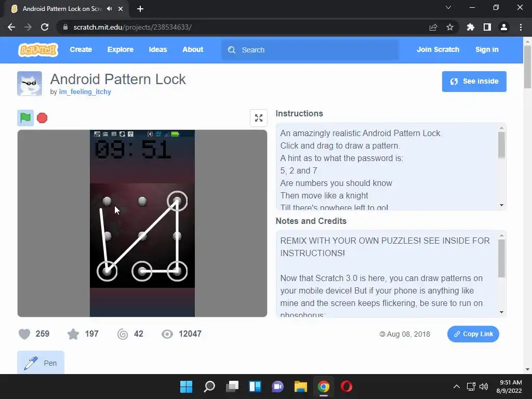Image resolution: width=532 pixels, height=399 pixels.
Task: Open the Ideas menu item
Action: click(158, 49)
